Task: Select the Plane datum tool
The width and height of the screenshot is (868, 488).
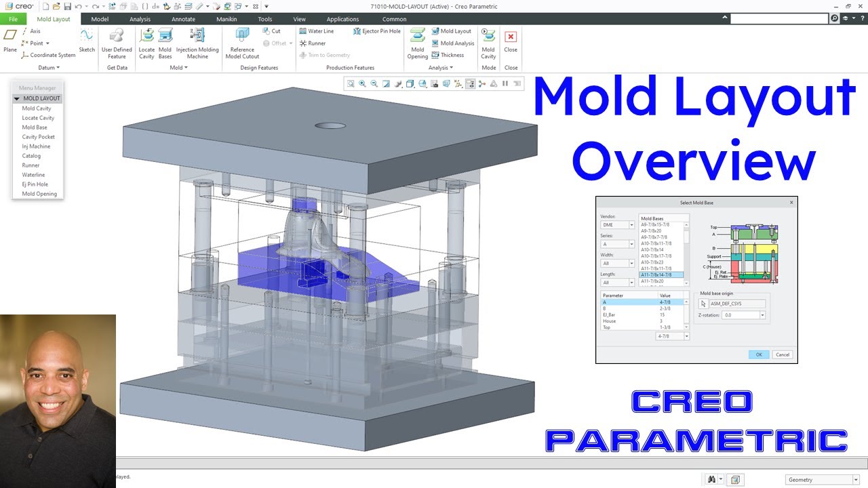Action: pos(10,41)
